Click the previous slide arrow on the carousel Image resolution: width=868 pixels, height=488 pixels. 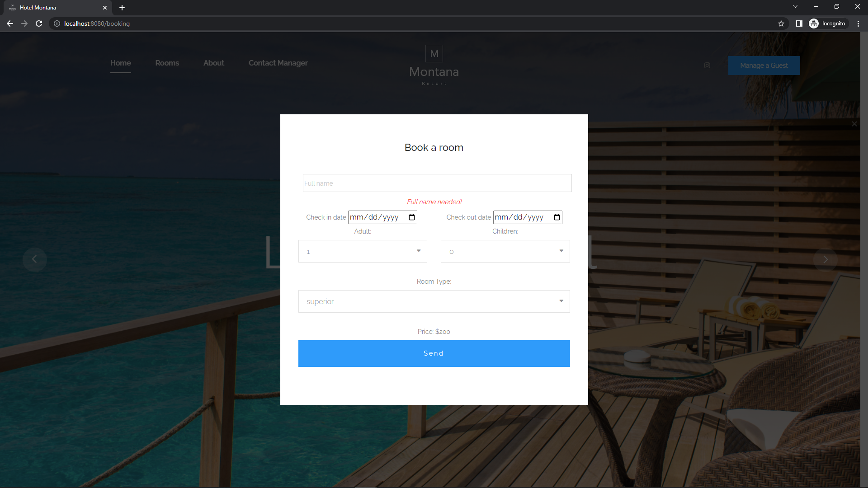(35, 259)
